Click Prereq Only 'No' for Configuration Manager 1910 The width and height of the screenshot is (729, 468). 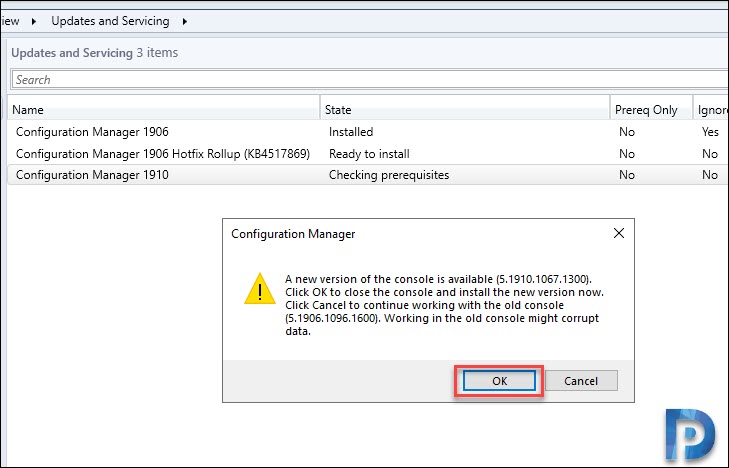[627, 175]
